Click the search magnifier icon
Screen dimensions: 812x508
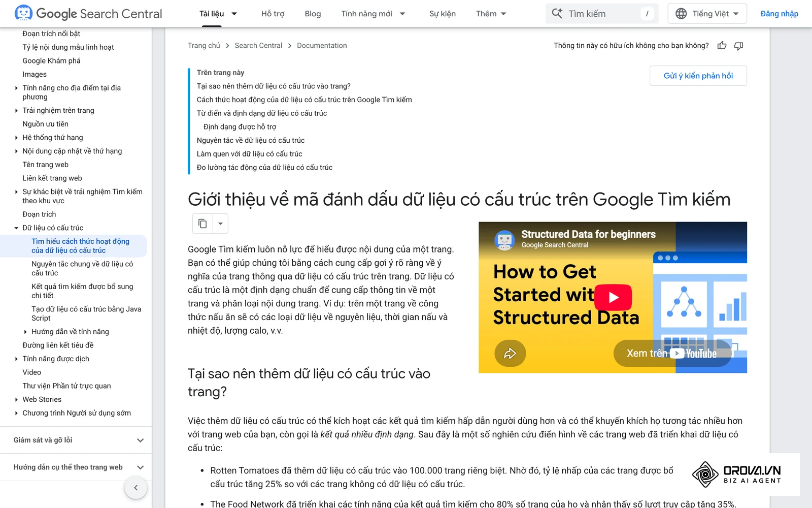(557, 14)
